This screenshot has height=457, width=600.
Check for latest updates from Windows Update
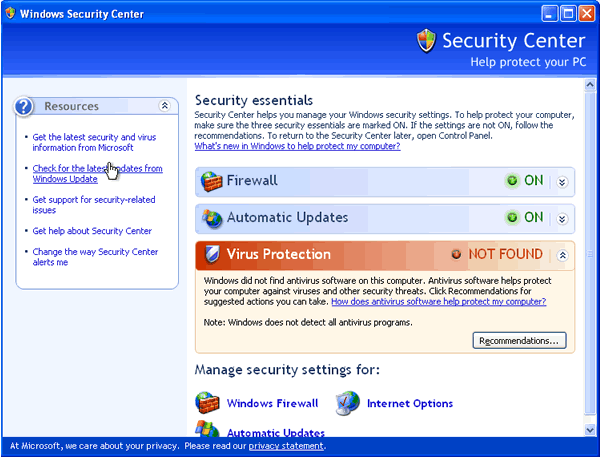(x=98, y=174)
